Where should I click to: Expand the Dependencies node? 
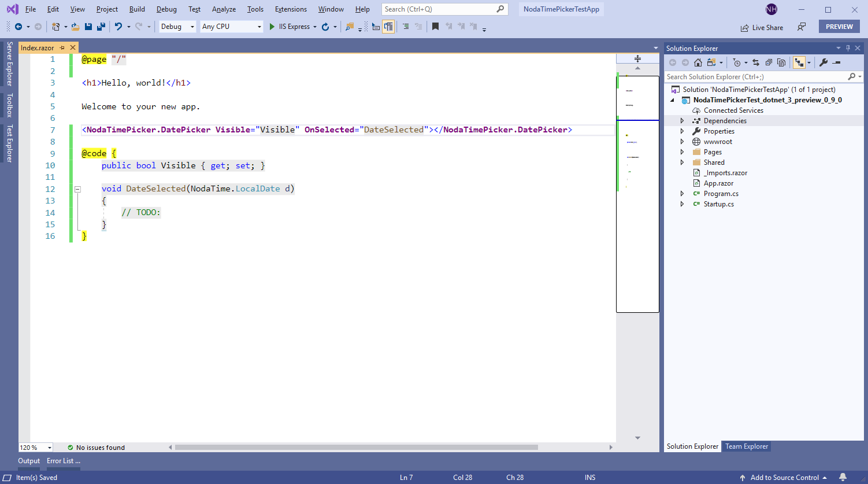click(682, 120)
